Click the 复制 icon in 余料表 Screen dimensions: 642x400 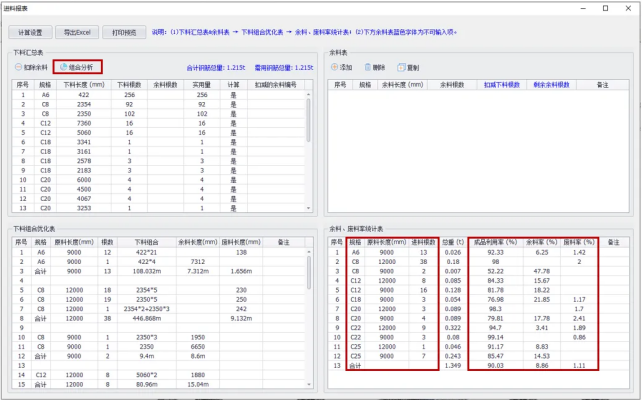pyautogui.click(x=401, y=68)
